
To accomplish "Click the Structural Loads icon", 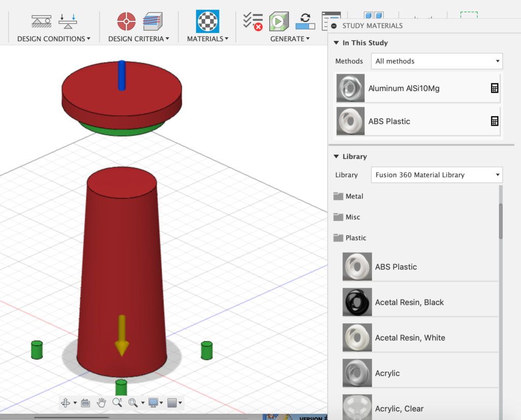I will coord(68,21).
